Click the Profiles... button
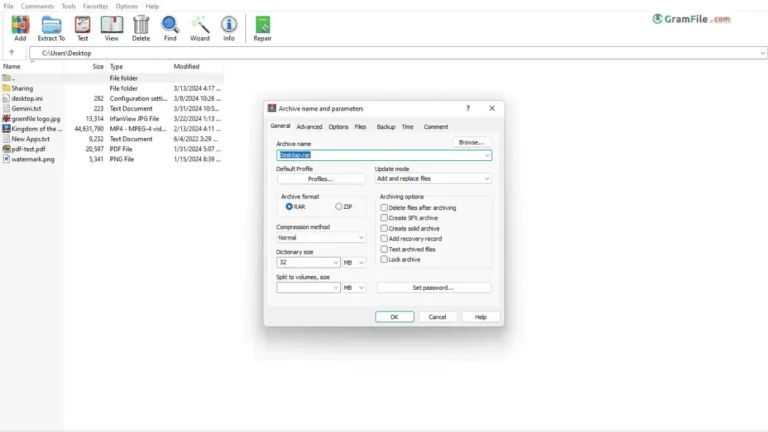 (x=321, y=179)
